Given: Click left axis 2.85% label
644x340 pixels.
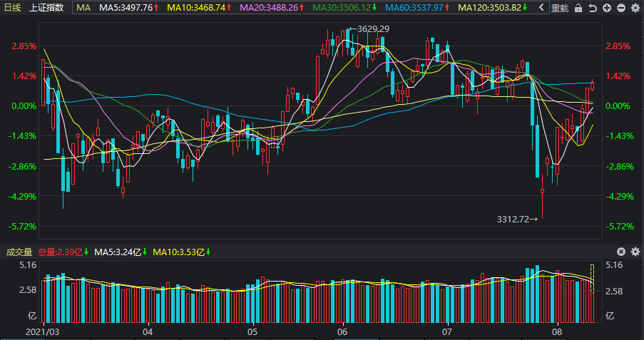Looking at the screenshot, I should click(x=24, y=46).
